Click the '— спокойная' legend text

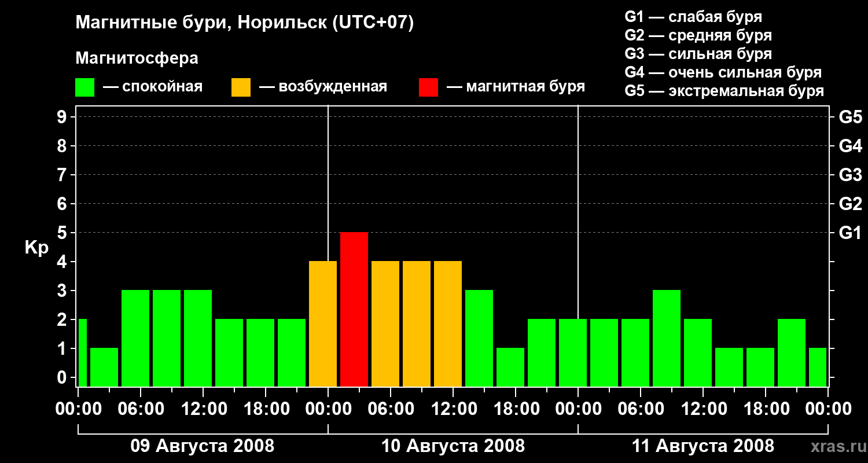pyautogui.click(x=153, y=87)
